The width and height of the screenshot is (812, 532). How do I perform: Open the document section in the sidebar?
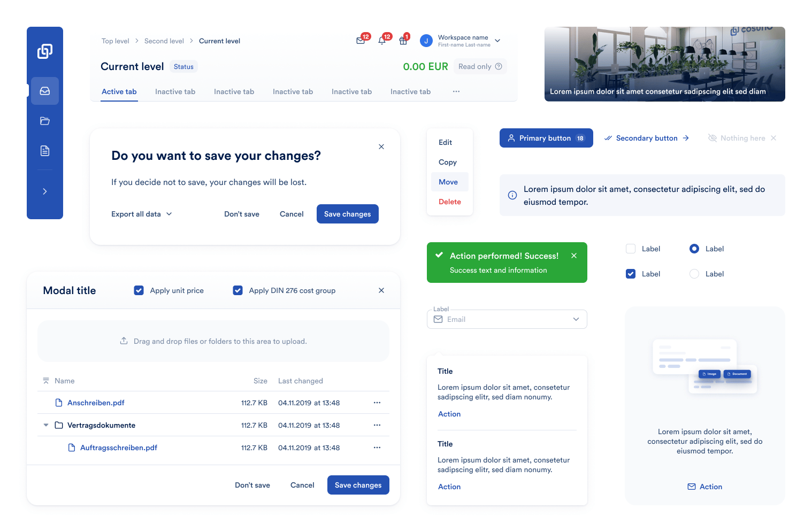click(x=45, y=150)
